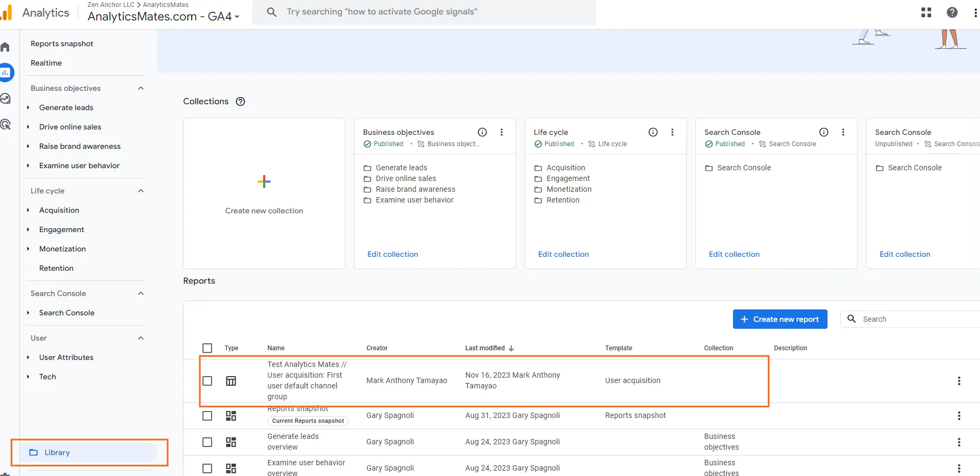This screenshot has width=980, height=476.
Task: Expand Search Console item in sidebar
Action: coord(28,313)
